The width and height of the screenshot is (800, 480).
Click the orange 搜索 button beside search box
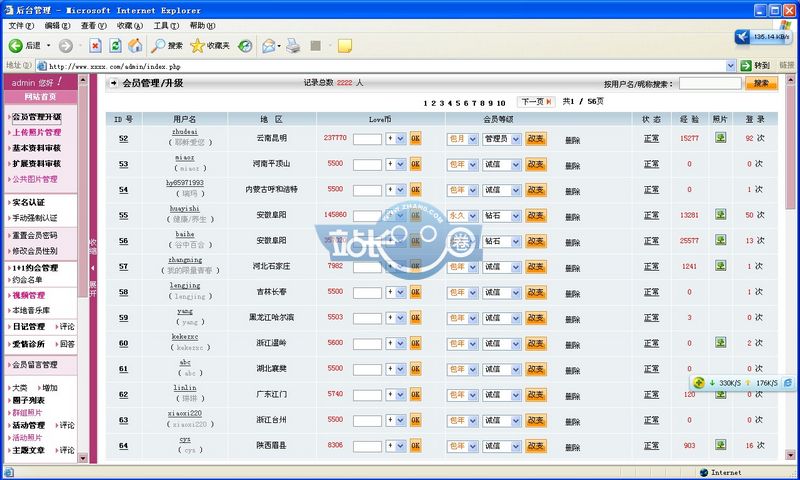[761, 84]
